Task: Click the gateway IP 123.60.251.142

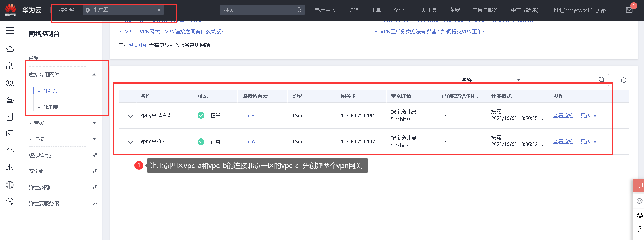Action: [x=358, y=142]
